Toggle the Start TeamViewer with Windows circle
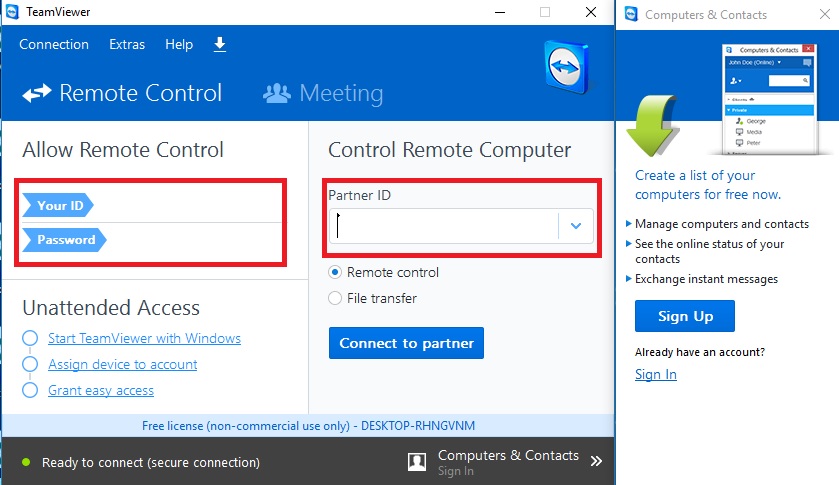The height and width of the screenshot is (485, 839). coord(30,338)
